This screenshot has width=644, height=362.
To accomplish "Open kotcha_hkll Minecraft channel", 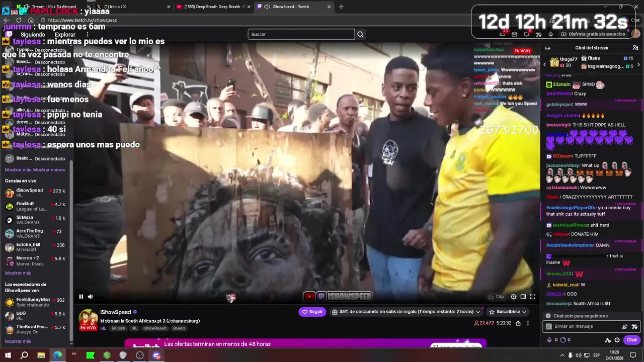I will click(x=36, y=247).
